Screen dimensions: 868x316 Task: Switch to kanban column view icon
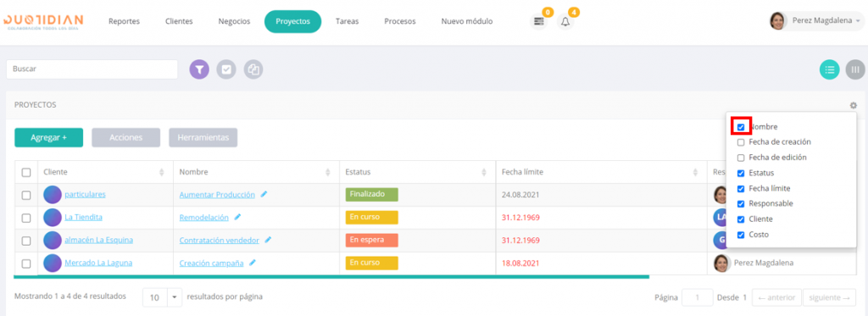[x=855, y=69]
